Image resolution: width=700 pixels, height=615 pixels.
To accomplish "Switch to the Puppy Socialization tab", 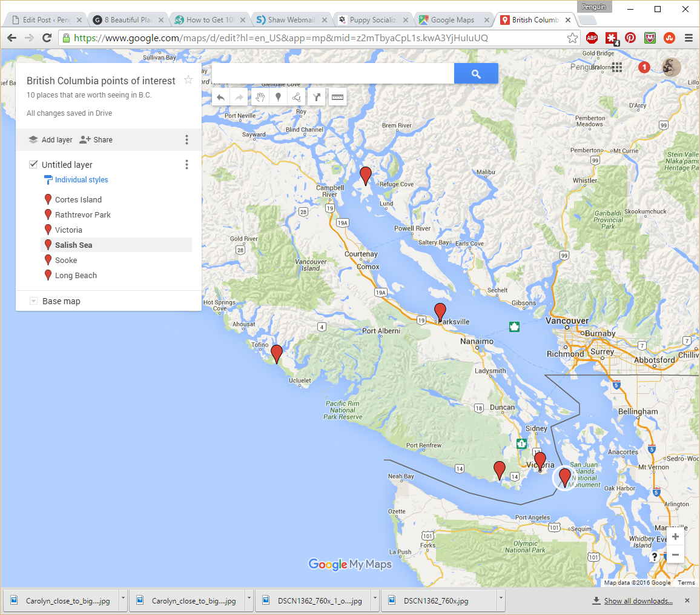I will pyautogui.click(x=373, y=19).
